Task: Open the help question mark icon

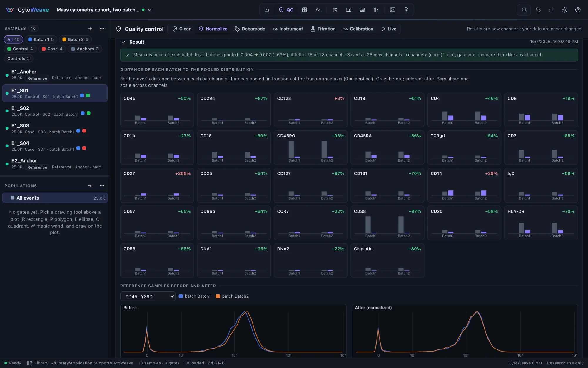Action: [578, 10]
